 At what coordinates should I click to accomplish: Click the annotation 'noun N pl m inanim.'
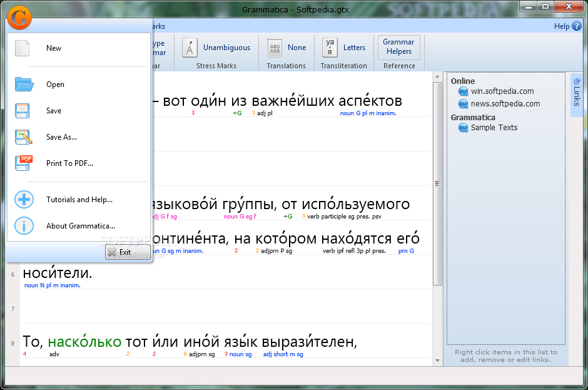point(53,285)
